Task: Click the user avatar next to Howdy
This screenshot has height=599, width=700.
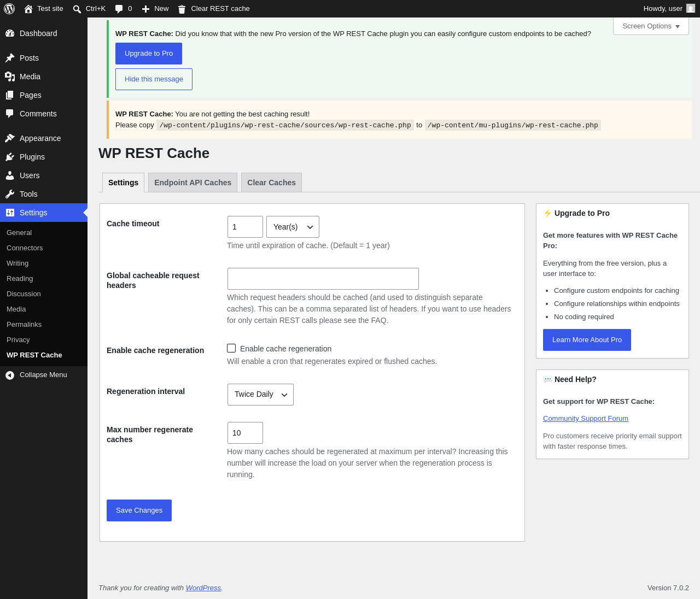Action: coord(691,9)
